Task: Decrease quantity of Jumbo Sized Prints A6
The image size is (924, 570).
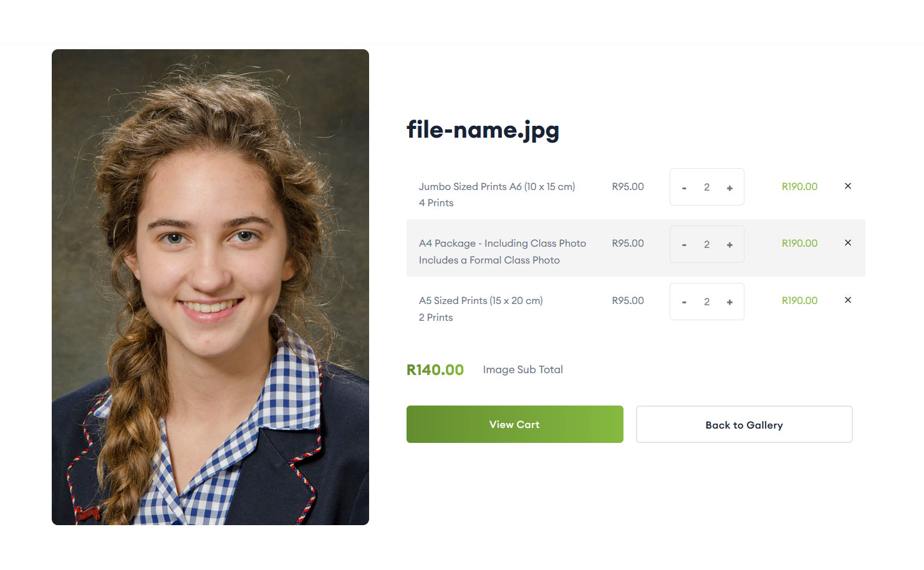Action: point(684,188)
